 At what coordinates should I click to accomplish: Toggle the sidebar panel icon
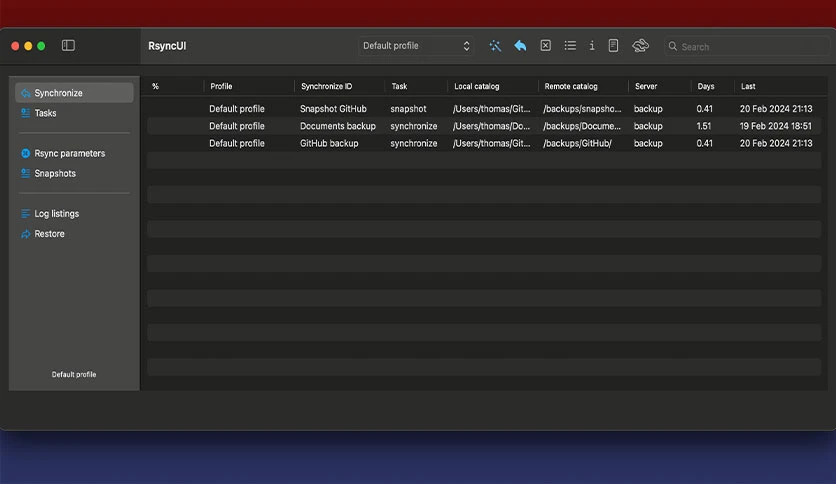point(68,45)
